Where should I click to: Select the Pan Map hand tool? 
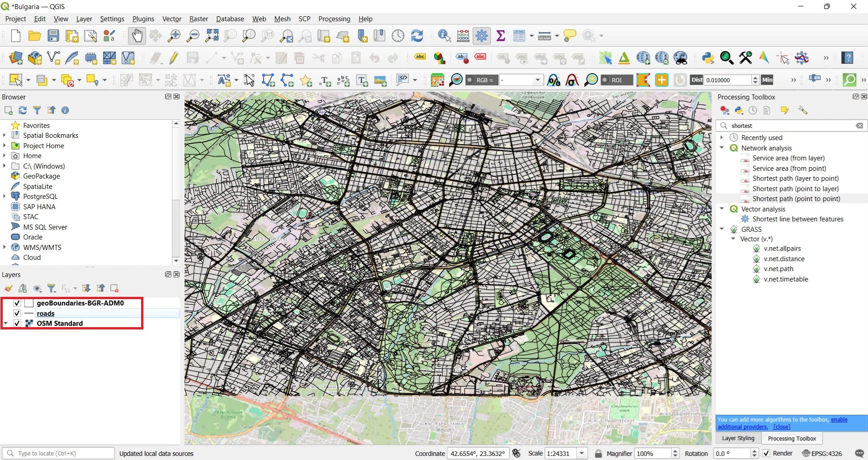pos(137,36)
